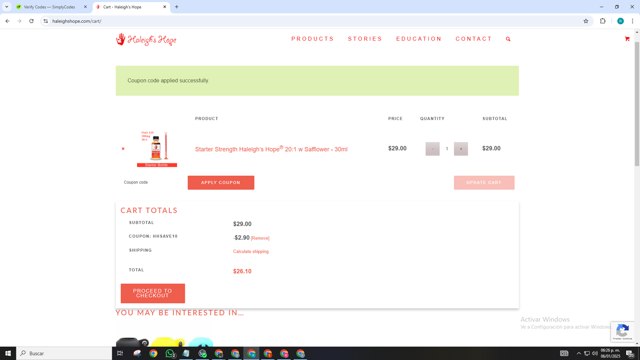Show hidden system tray icons

click(x=578, y=353)
